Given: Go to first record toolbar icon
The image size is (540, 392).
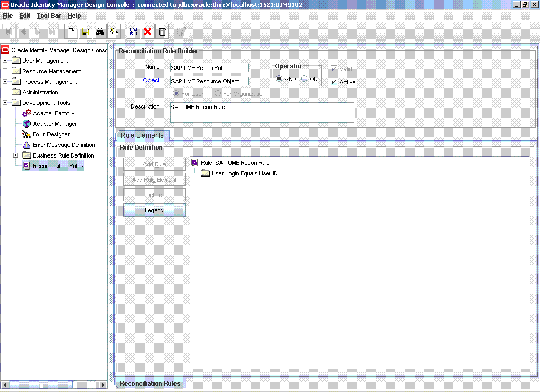Looking at the screenshot, I should point(9,32).
